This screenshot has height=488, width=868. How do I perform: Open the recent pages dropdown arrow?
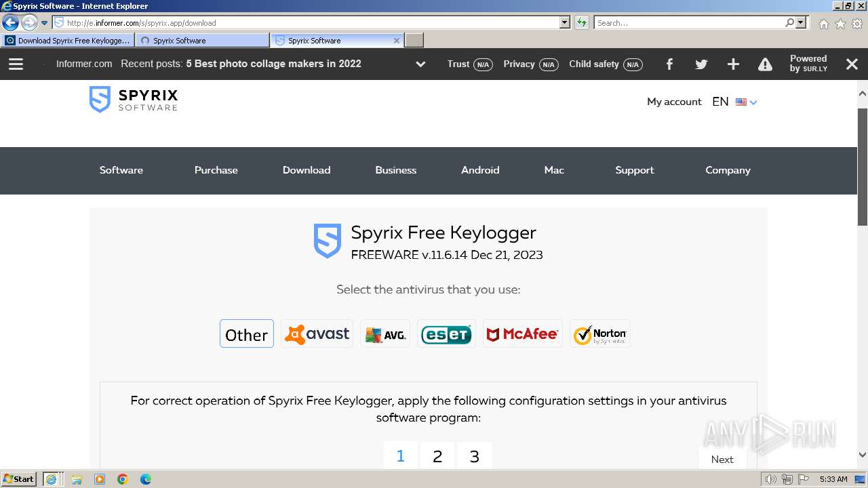pyautogui.click(x=44, y=23)
